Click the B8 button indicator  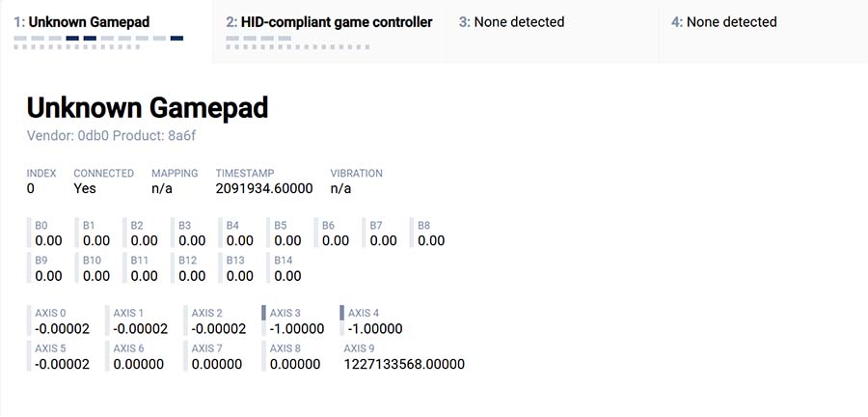click(430, 234)
